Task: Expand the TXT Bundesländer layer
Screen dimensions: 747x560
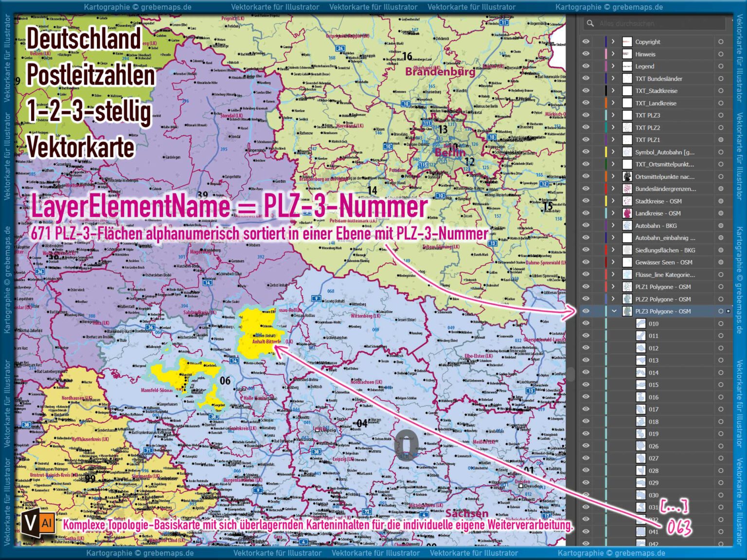Action: pos(614,78)
